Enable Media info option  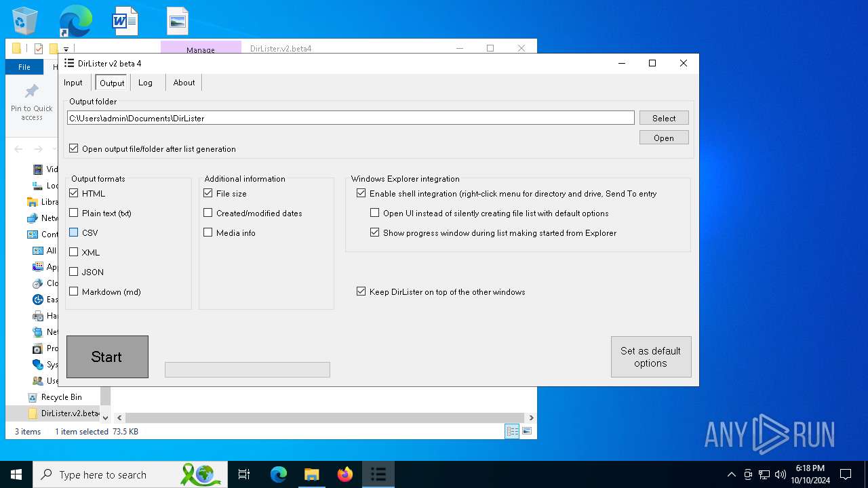[x=208, y=232]
